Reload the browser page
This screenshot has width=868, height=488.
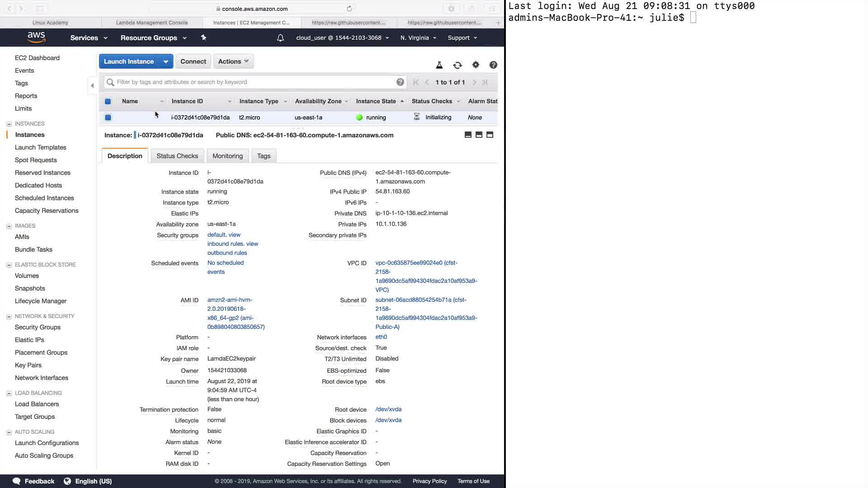pos(349,9)
